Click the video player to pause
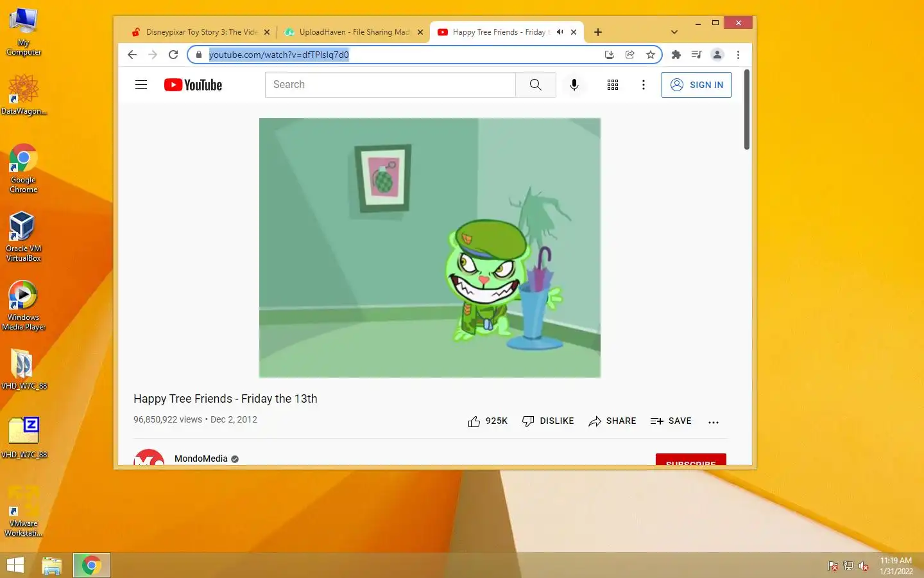Image resolution: width=924 pixels, height=578 pixels. [430, 248]
